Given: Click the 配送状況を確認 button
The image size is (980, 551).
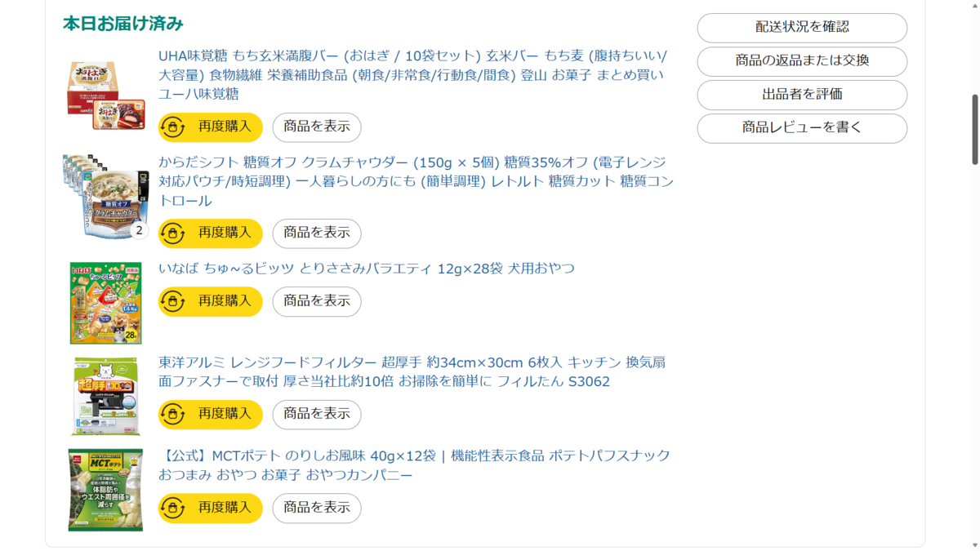Looking at the screenshot, I should [802, 28].
